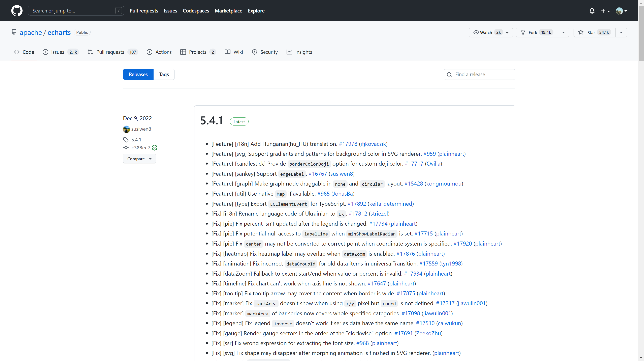This screenshot has height=361, width=644.
Task: Select the tag icon beside 5.4.1
Action: pos(126,140)
